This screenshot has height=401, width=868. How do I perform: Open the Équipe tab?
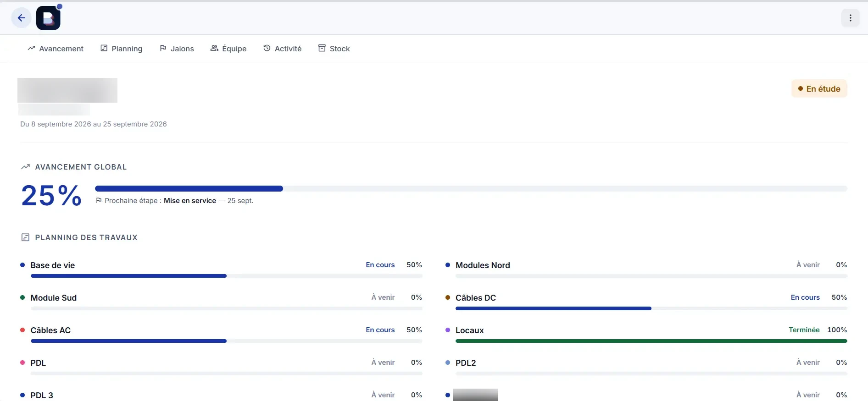pyautogui.click(x=228, y=49)
